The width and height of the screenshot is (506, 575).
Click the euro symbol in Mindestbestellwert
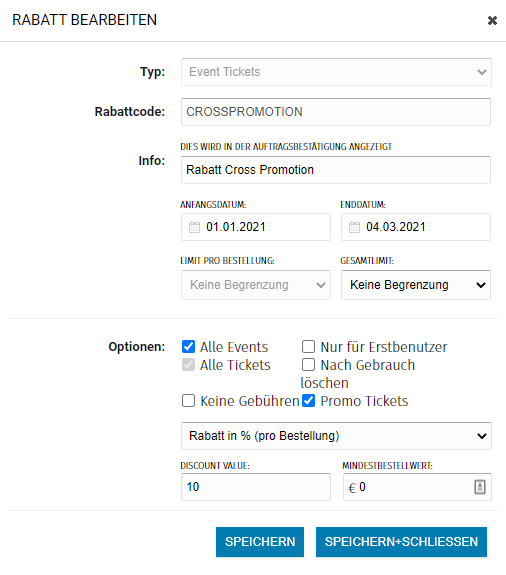(x=352, y=488)
